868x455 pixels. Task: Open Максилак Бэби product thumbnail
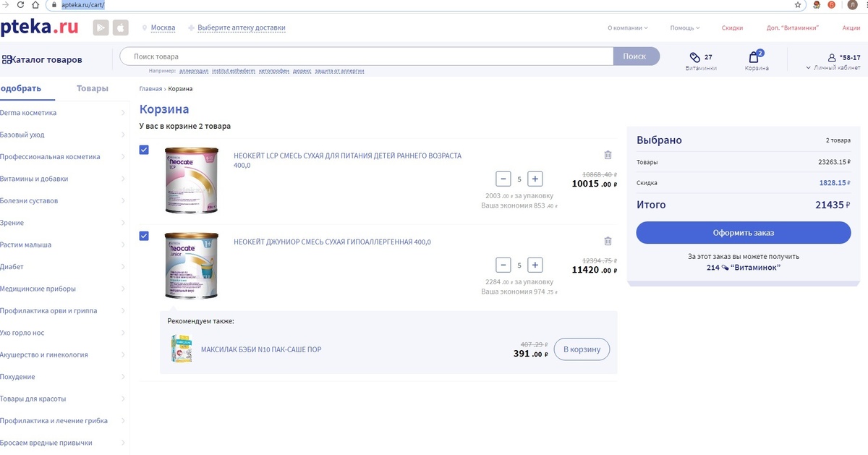pos(182,349)
